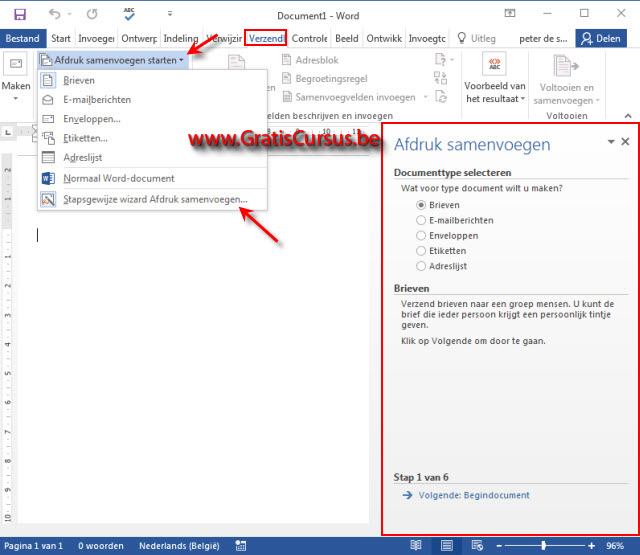
Task: Switch to the Verzendlijsten tab
Action: pos(266,38)
